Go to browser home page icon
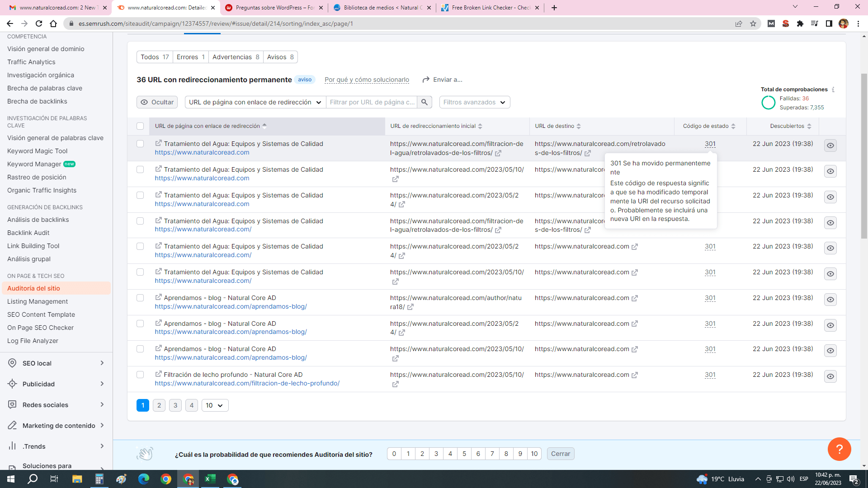Image resolution: width=868 pixels, height=488 pixels. pos(53,23)
